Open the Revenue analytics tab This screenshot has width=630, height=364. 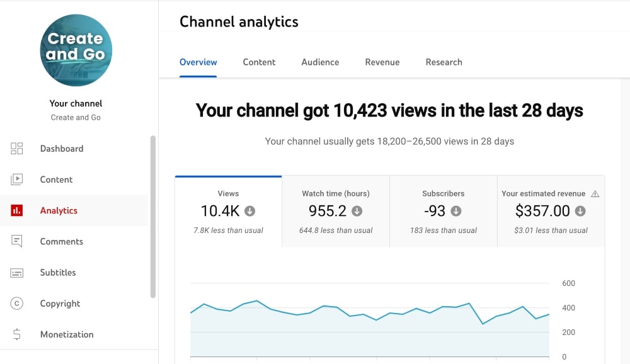point(382,62)
